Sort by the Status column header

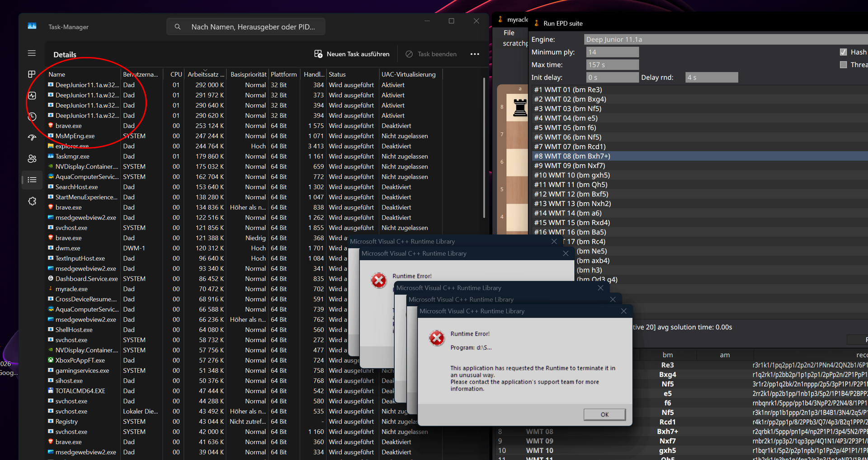tap(353, 74)
